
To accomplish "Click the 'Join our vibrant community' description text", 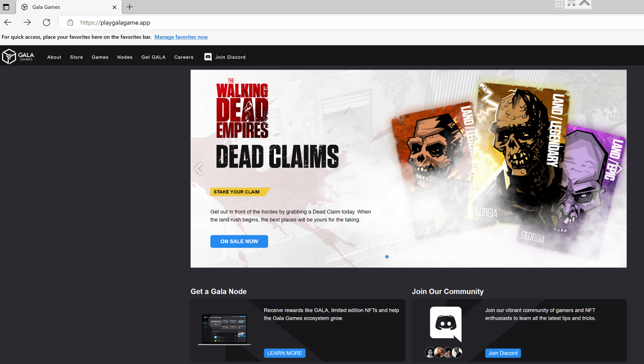I will [x=540, y=314].
